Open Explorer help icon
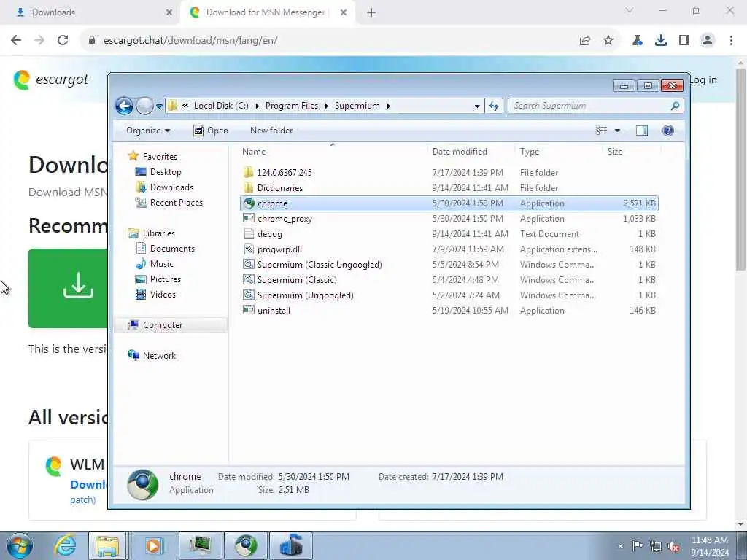The width and height of the screenshot is (747, 560). (x=668, y=131)
